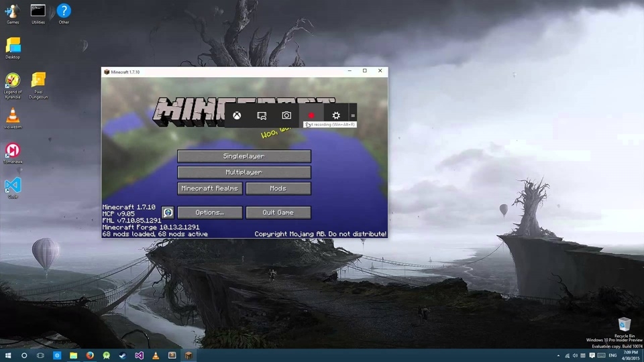Viewport: 644px width, 362px height.
Task: Click the green podcast app icon on taskbar
Action: tap(107, 355)
